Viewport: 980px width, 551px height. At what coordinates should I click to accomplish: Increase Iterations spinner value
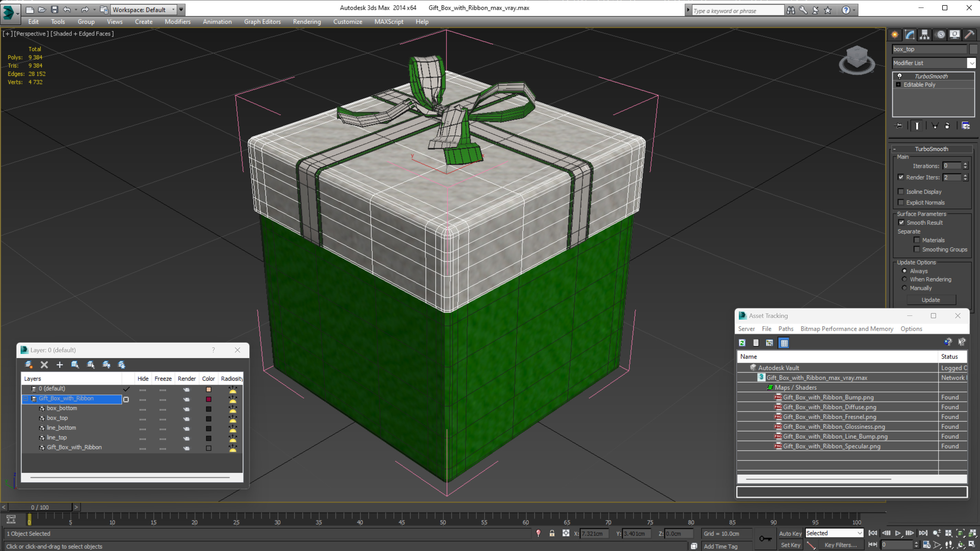coord(965,164)
